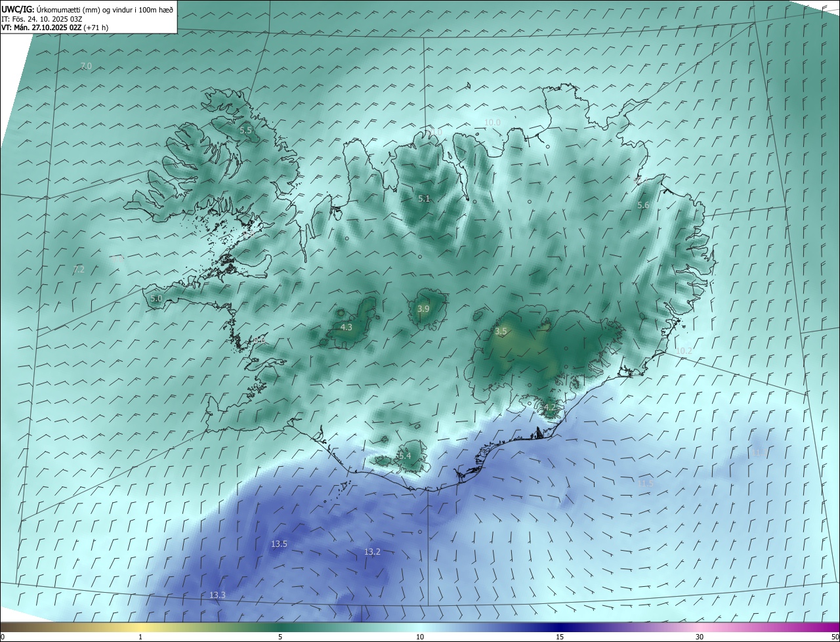Select the initial time line 'IT: Fös. 24. 10. 2025 03Z'

[41, 18]
